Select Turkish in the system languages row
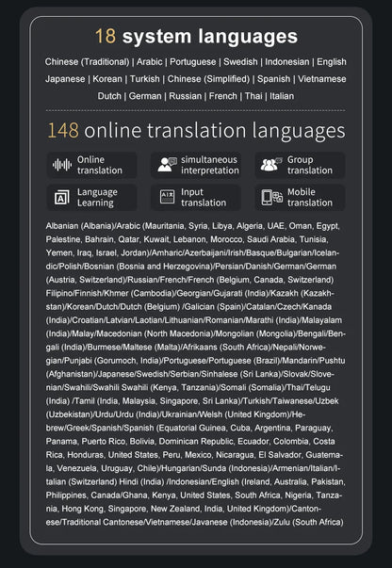The image size is (392, 568). click(144, 79)
